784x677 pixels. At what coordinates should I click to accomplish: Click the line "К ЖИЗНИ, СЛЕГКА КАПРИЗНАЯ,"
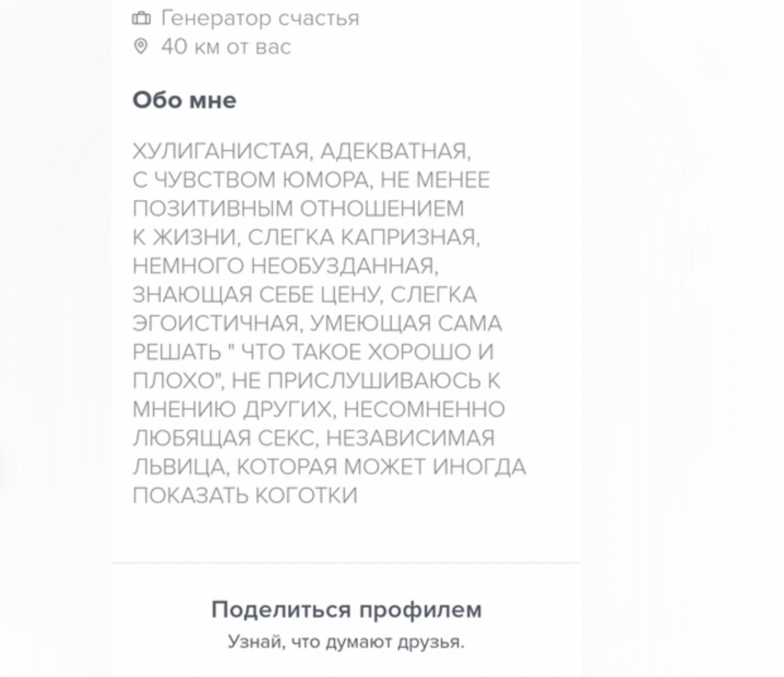click(306, 237)
